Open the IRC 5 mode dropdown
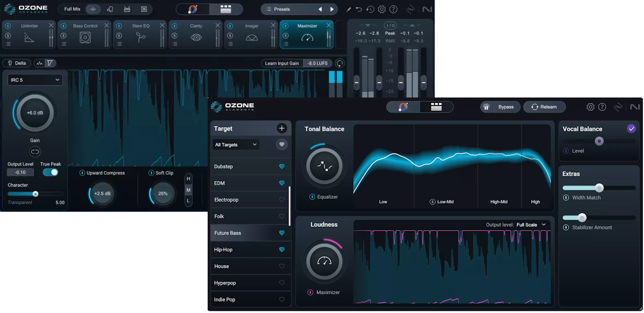The image size is (644, 313). (x=35, y=80)
